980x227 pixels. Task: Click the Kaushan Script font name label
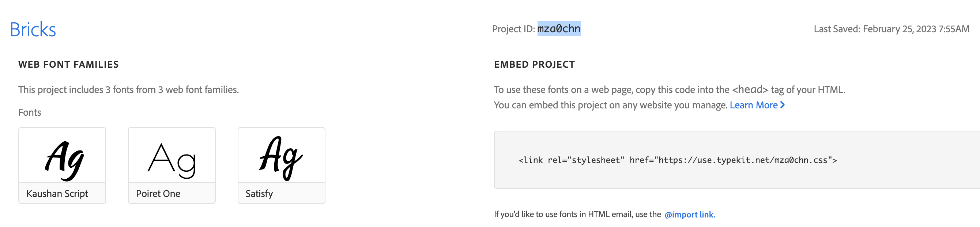pos(57,193)
